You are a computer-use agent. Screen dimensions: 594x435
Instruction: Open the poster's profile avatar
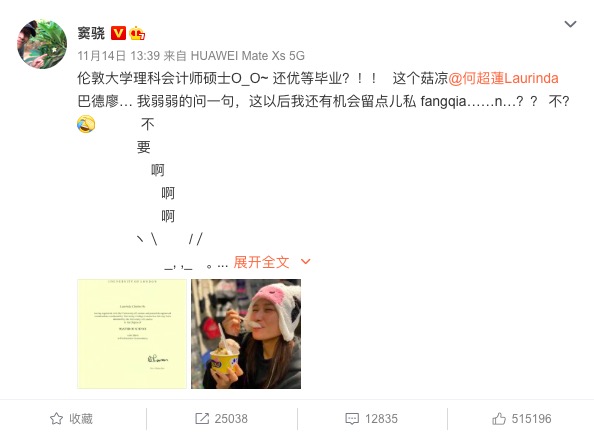point(42,44)
